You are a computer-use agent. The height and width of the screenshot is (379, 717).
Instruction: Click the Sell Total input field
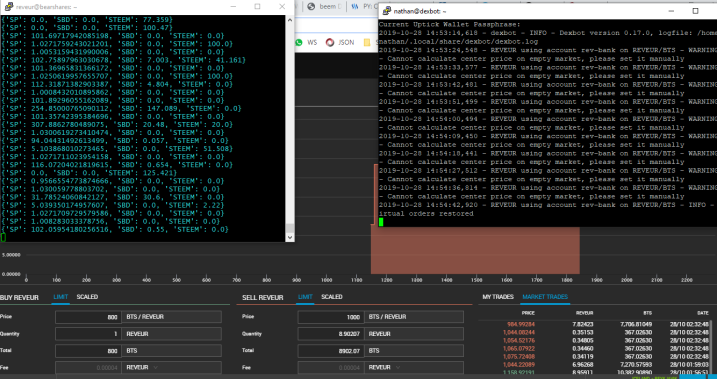coord(331,351)
